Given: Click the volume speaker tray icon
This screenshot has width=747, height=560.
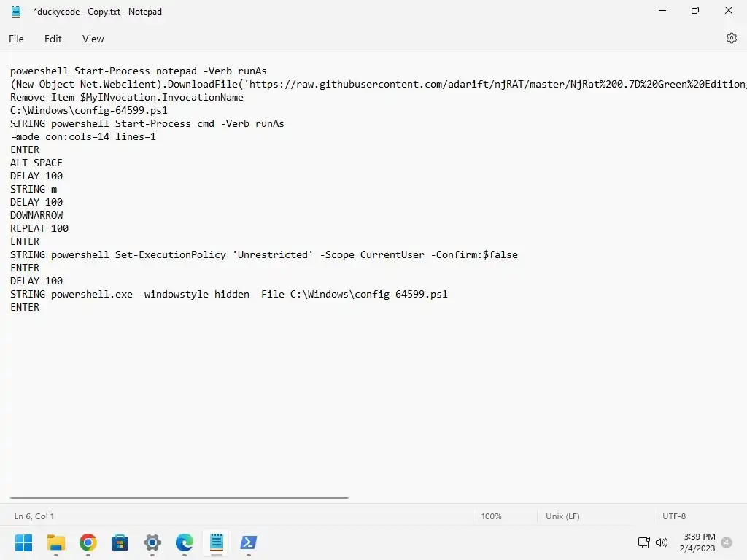Looking at the screenshot, I should [x=661, y=542].
